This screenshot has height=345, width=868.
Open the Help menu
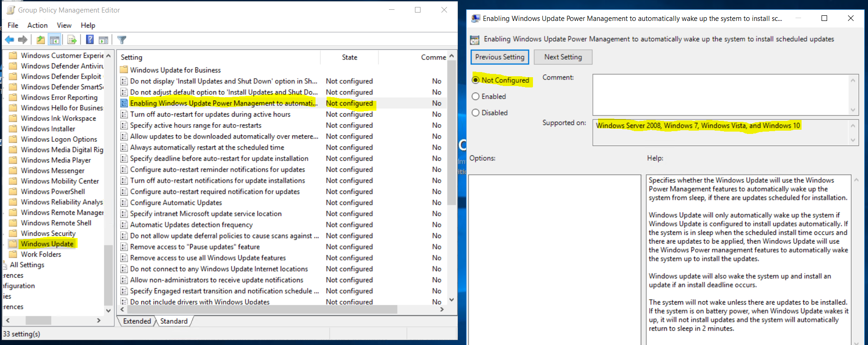point(88,25)
